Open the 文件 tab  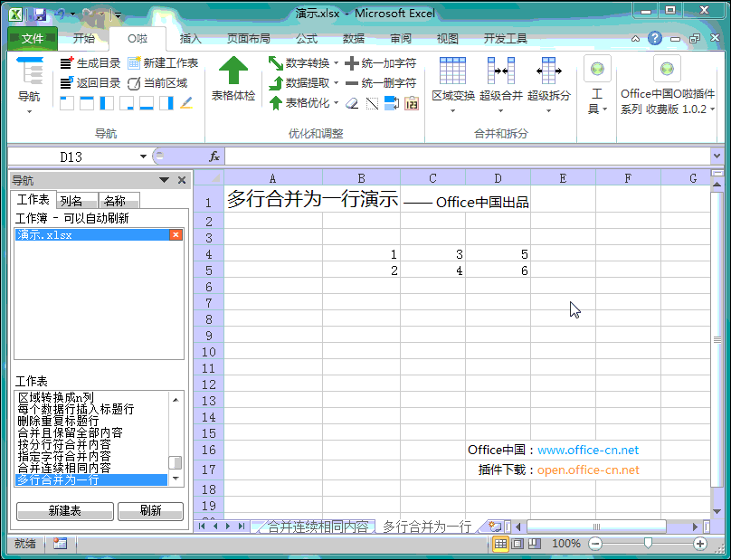coord(33,39)
